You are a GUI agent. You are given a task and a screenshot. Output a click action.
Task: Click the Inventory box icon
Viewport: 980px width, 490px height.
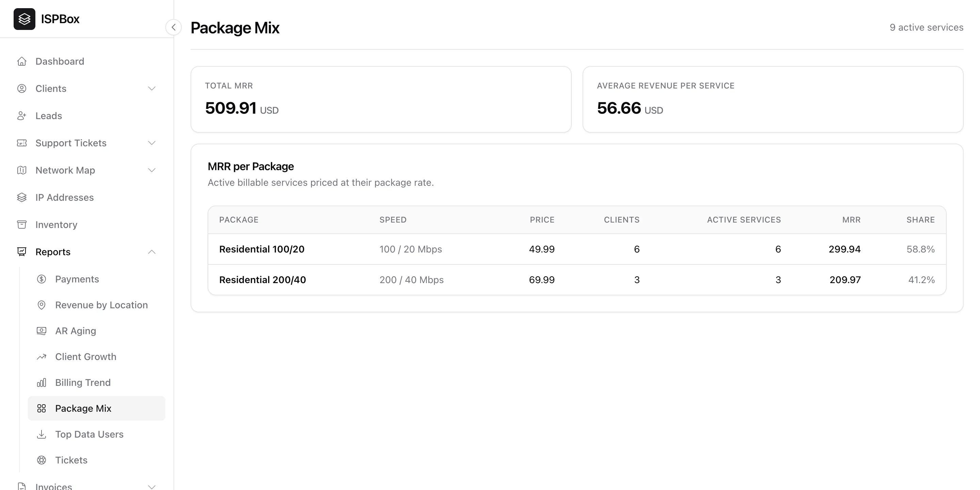[x=22, y=225]
